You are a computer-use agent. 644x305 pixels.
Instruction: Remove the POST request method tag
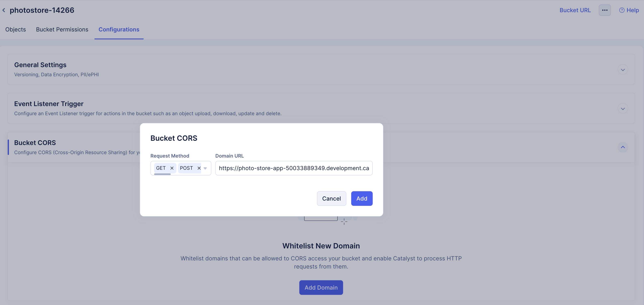click(x=199, y=168)
